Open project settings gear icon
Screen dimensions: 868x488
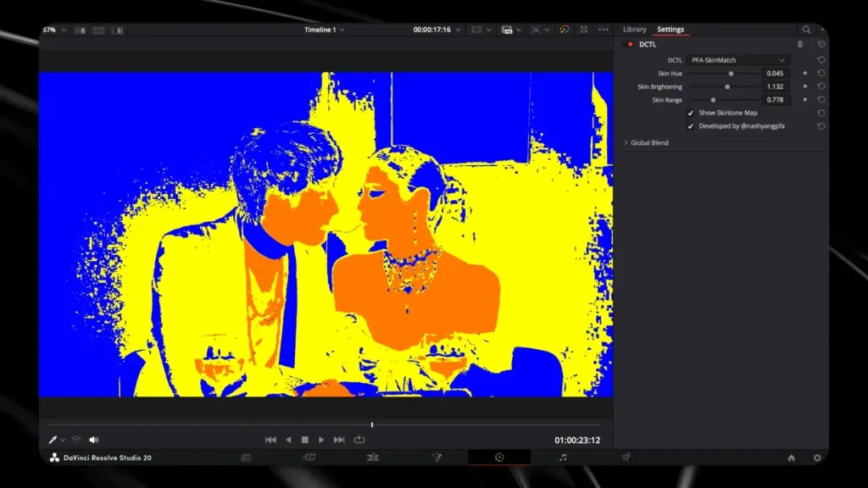coord(817,458)
